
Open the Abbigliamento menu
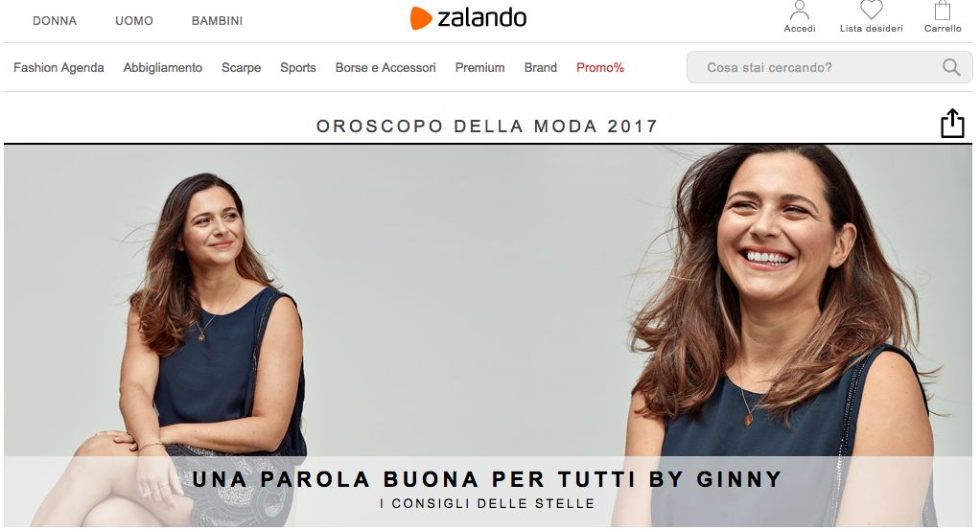click(162, 67)
